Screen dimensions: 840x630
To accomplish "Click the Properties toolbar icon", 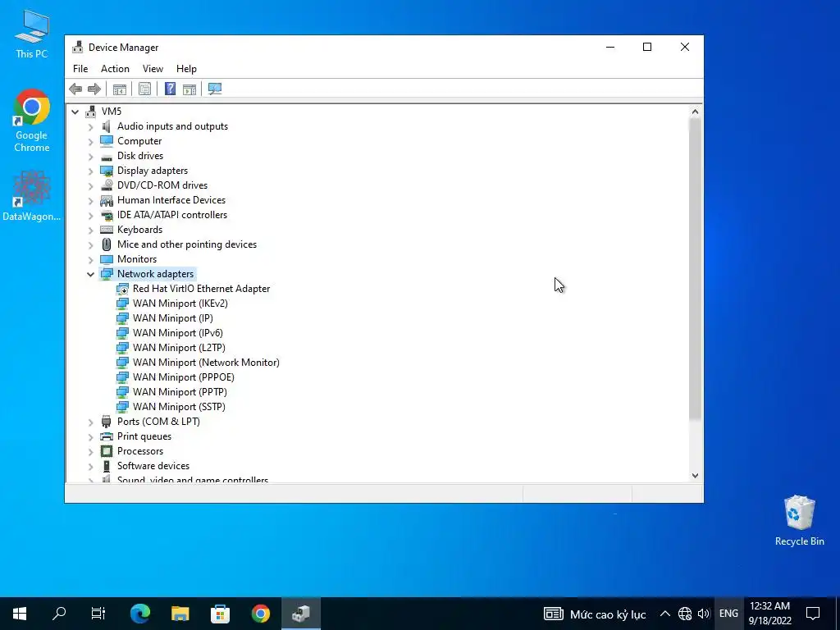I will [144, 89].
